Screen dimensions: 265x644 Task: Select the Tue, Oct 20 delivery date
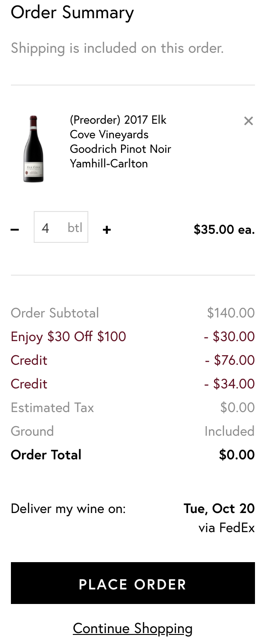219,508
